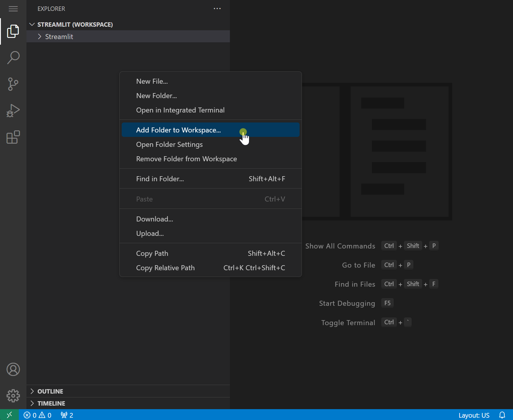
Task: Open the Accounts icon
Action: pos(13,369)
